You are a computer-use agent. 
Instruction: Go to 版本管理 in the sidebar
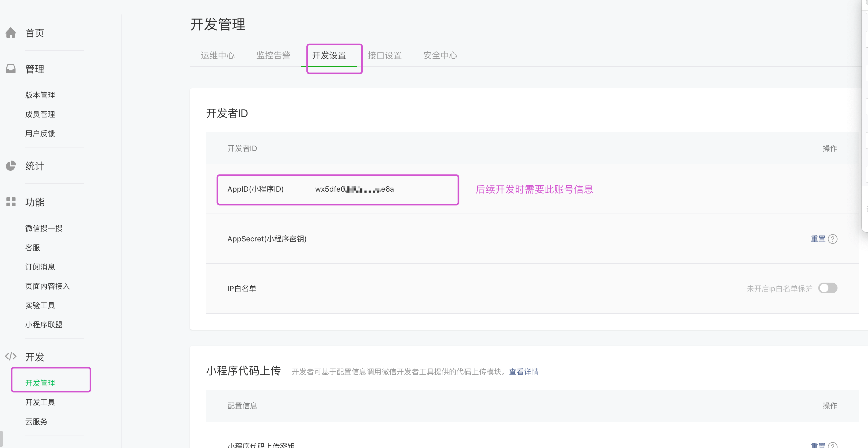pyautogui.click(x=40, y=95)
